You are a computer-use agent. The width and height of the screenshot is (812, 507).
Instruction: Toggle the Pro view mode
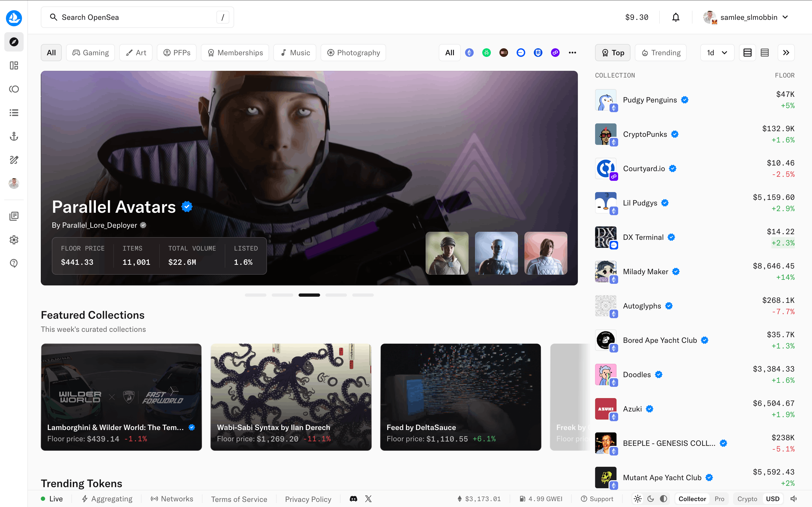click(719, 499)
